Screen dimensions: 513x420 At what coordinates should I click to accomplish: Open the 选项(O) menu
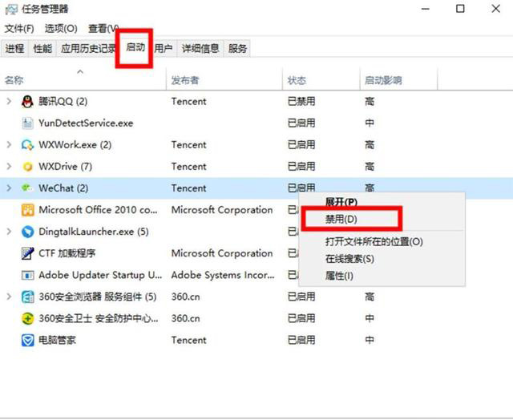pyautogui.click(x=61, y=29)
